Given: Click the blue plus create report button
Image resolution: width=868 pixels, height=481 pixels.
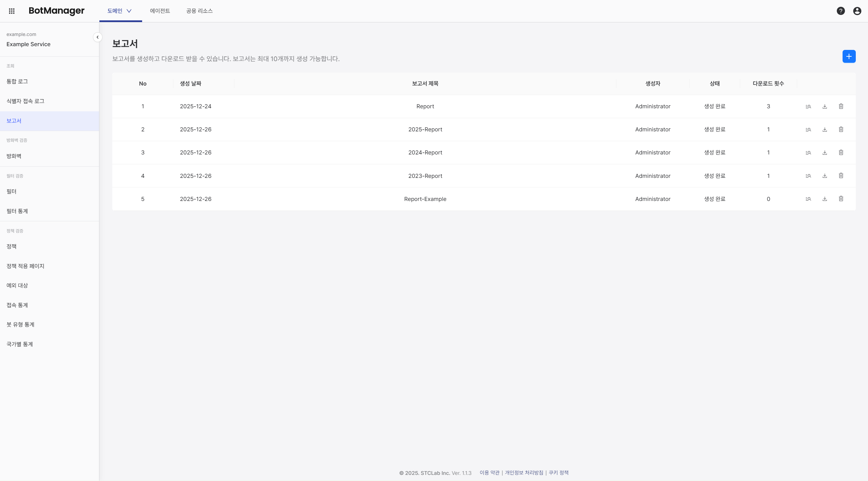Looking at the screenshot, I should 849,56.
